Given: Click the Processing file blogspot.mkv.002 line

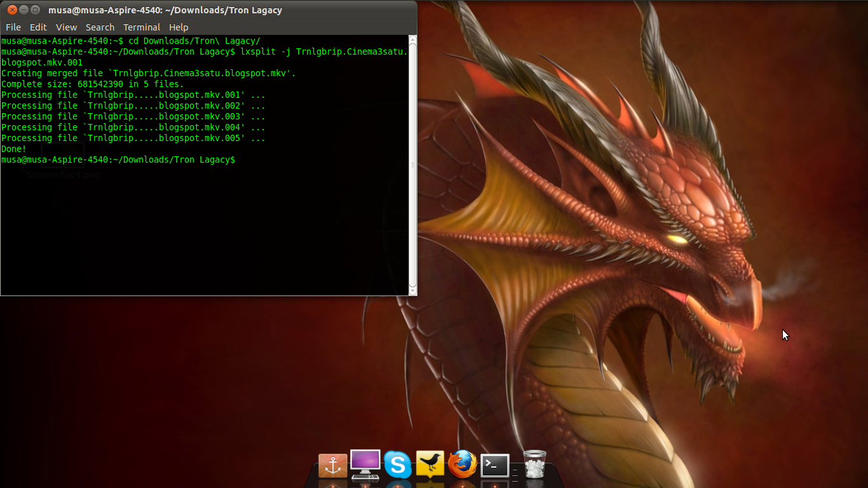Looking at the screenshot, I should pos(133,105).
